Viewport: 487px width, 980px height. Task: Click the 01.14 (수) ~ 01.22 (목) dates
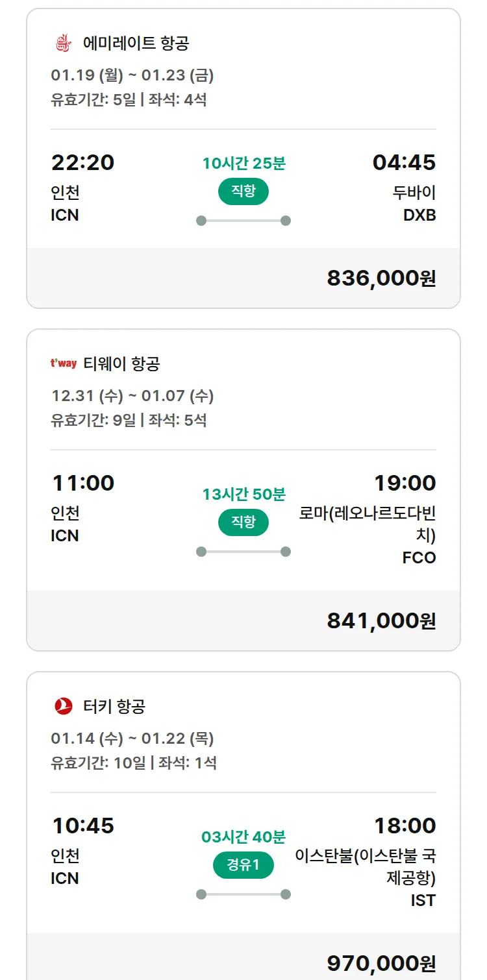[x=132, y=739]
